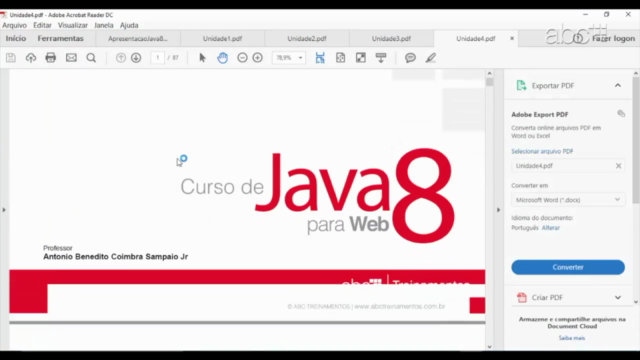This screenshot has height=360, width=640.
Task: Open the Ajuda menu
Action: [129, 25]
